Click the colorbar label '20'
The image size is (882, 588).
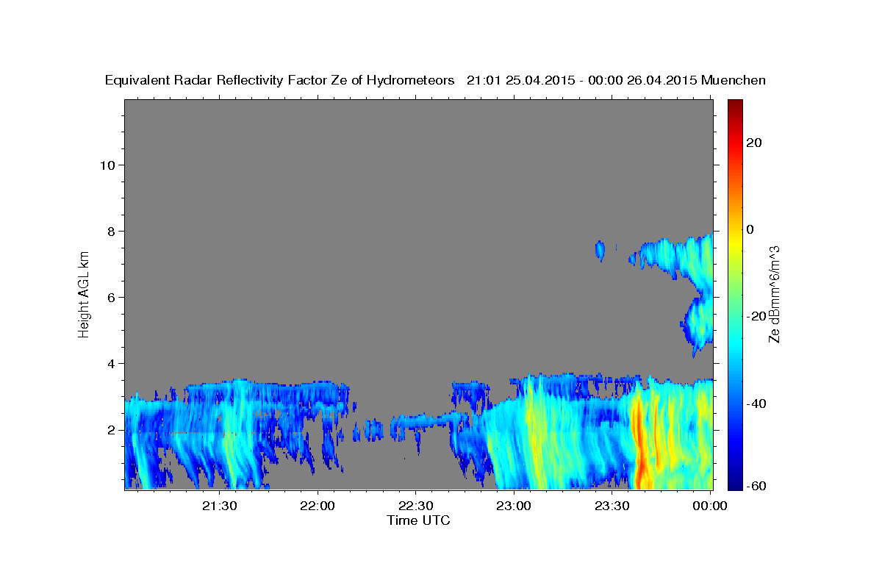pos(753,143)
